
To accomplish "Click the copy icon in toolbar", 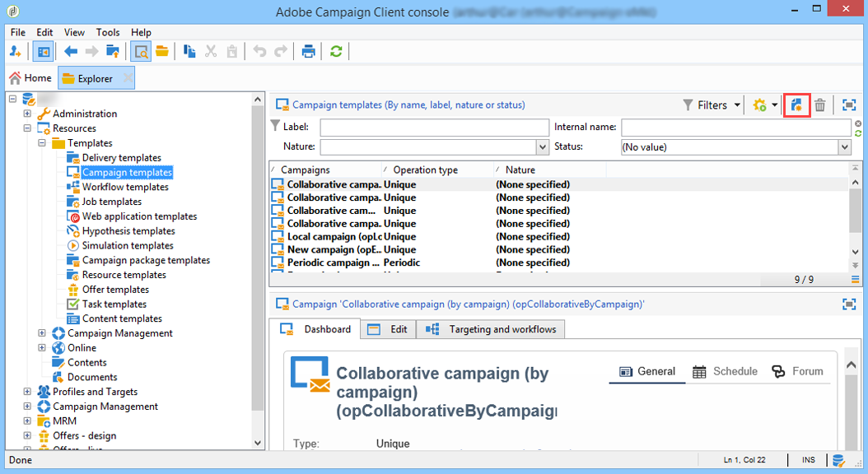I will pyautogui.click(x=189, y=52).
